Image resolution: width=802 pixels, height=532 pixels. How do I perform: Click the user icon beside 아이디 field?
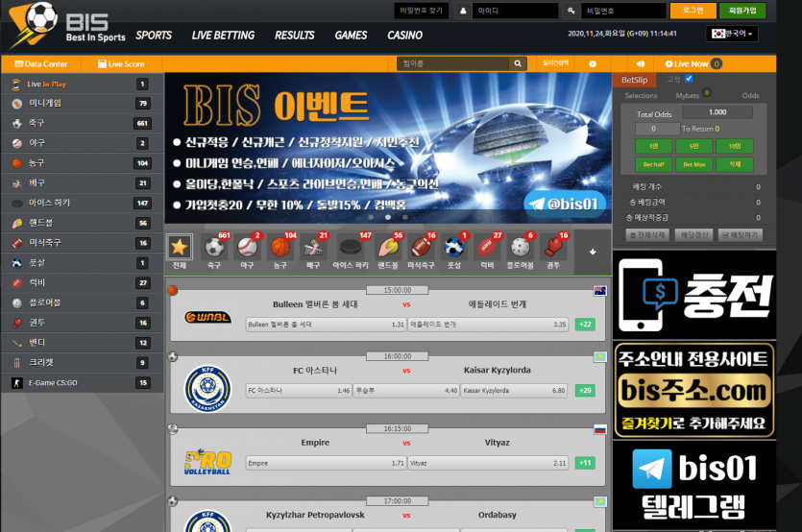(x=463, y=11)
